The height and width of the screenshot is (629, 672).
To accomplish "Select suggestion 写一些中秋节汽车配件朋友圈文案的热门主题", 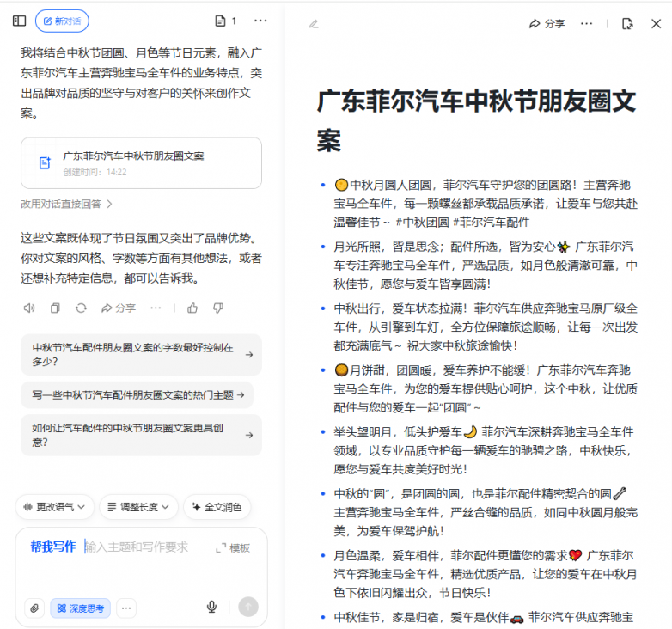I will 137,394.
